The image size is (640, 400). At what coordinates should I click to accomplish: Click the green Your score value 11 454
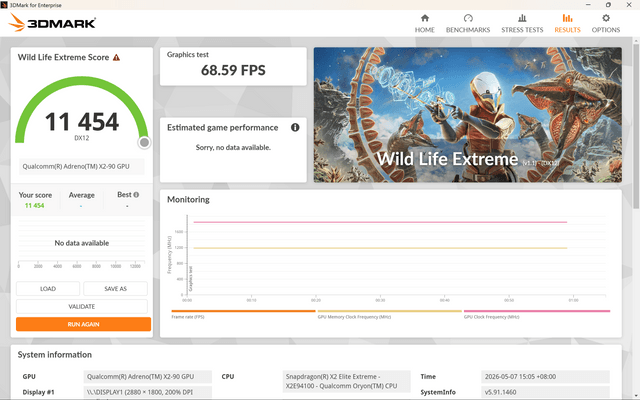click(x=34, y=206)
